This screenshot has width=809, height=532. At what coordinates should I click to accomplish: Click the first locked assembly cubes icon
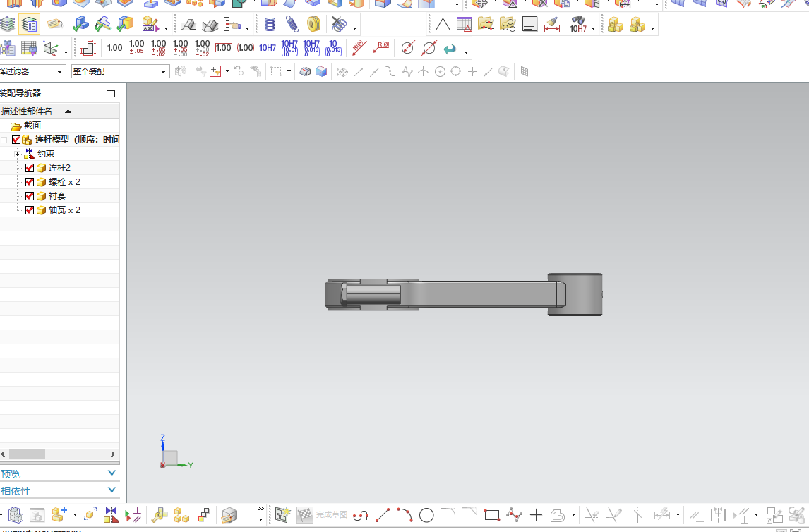616,24
